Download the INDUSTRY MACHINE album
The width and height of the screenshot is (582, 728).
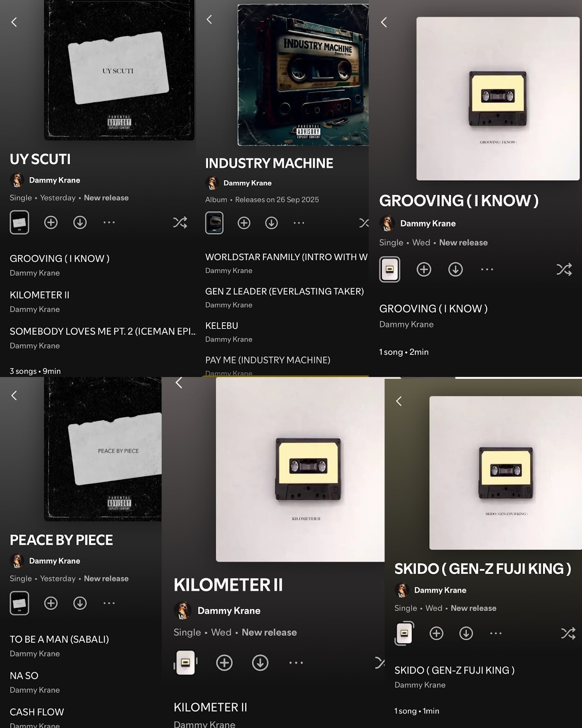[271, 223]
